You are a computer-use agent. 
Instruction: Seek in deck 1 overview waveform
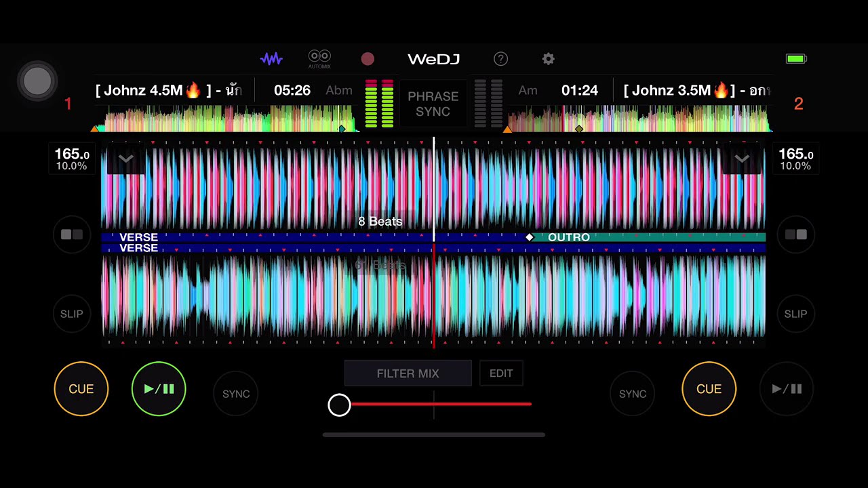tap(227, 119)
